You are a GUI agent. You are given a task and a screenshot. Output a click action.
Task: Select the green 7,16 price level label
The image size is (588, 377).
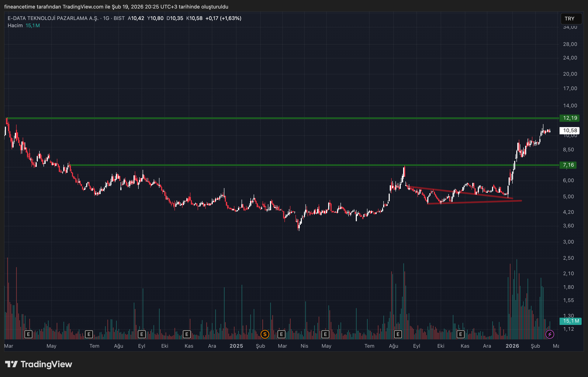click(568, 165)
